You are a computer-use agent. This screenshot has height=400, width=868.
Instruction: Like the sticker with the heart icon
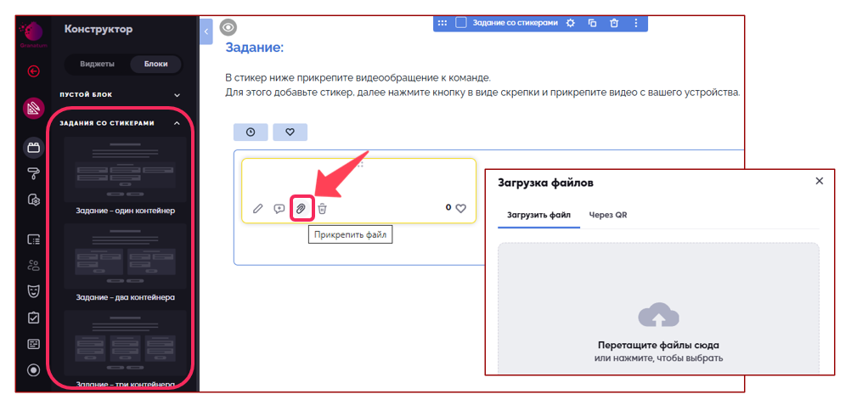tap(461, 208)
